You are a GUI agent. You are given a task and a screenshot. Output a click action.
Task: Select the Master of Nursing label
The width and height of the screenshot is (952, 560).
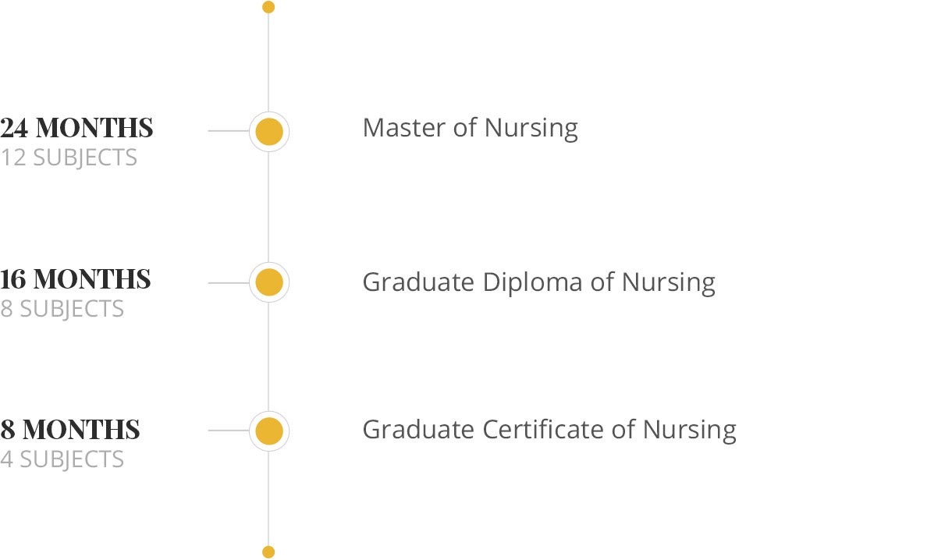pyautogui.click(x=471, y=127)
